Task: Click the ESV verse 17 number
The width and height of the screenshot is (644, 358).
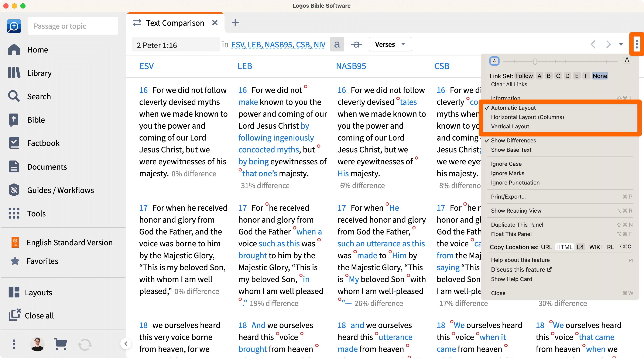Action: (x=143, y=208)
